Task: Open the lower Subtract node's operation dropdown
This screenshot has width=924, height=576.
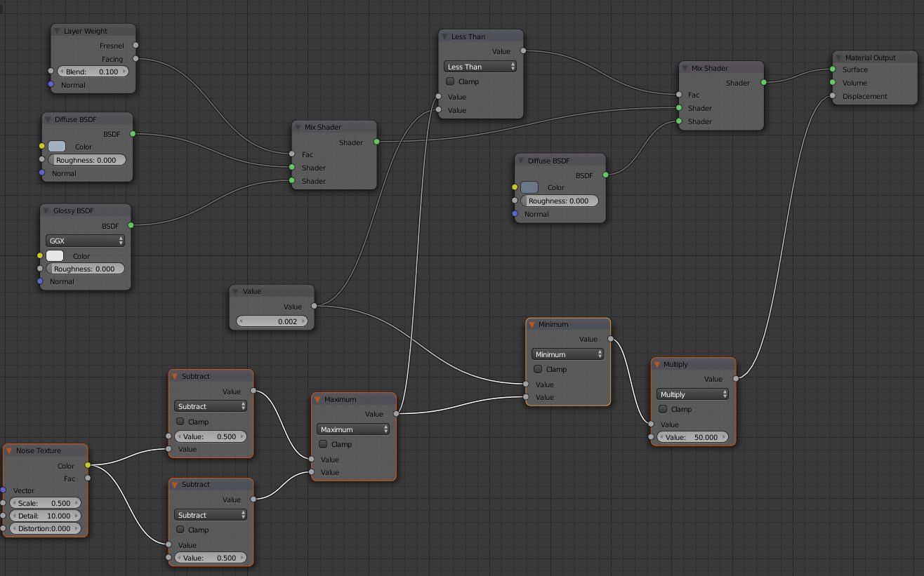Action: [x=211, y=515]
